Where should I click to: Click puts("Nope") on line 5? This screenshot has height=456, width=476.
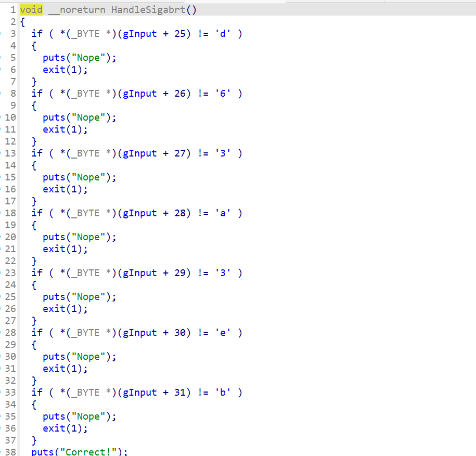coord(77,58)
